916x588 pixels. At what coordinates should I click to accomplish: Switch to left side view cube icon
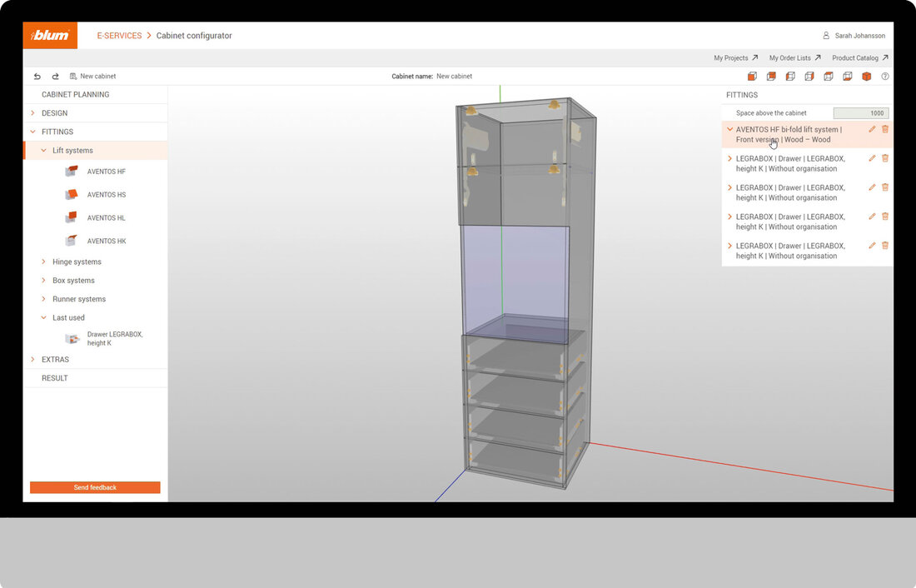pyautogui.click(x=790, y=76)
